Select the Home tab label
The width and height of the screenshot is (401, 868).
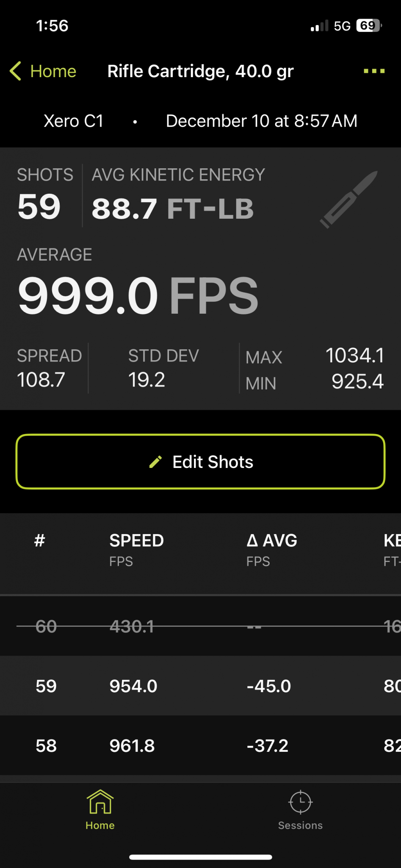pyautogui.click(x=100, y=825)
